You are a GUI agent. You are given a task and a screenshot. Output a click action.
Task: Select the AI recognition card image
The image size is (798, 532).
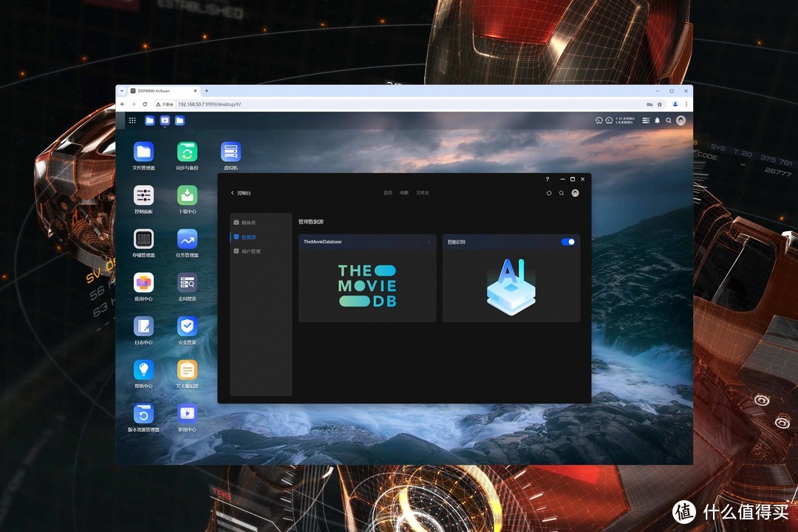click(x=511, y=286)
